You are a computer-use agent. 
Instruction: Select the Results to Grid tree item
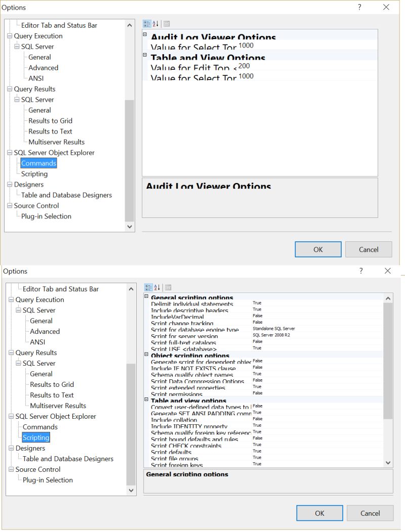[50, 120]
